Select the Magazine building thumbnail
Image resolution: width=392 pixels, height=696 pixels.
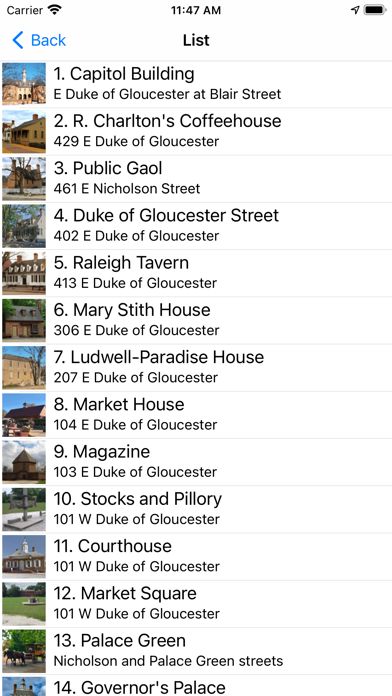pyautogui.click(x=24, y=462)
